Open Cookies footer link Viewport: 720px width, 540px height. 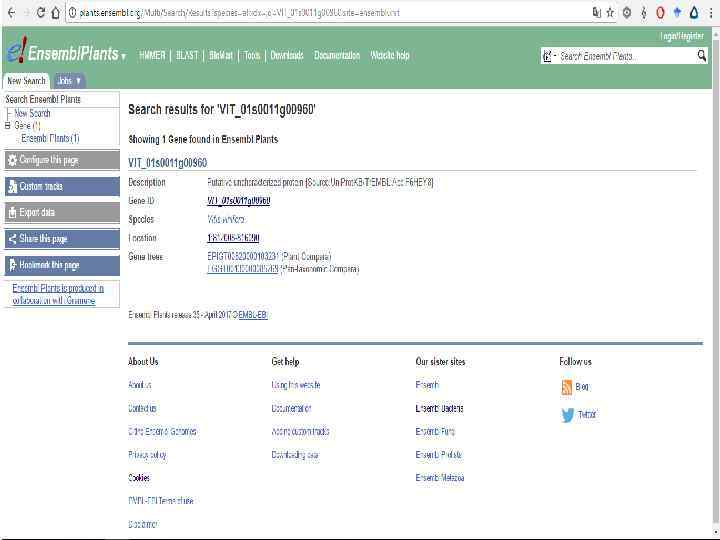139,478
